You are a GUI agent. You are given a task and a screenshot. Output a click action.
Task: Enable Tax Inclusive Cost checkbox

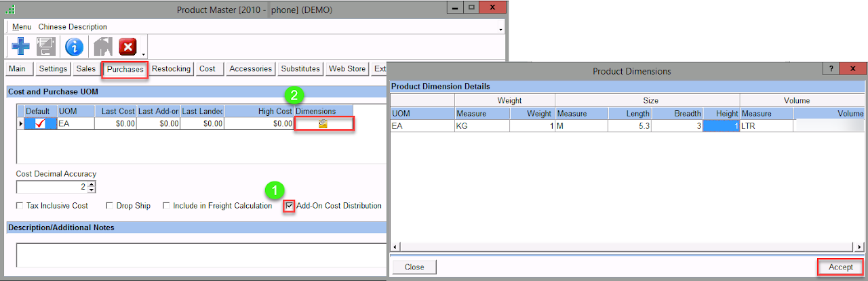[x=20, y=206]
